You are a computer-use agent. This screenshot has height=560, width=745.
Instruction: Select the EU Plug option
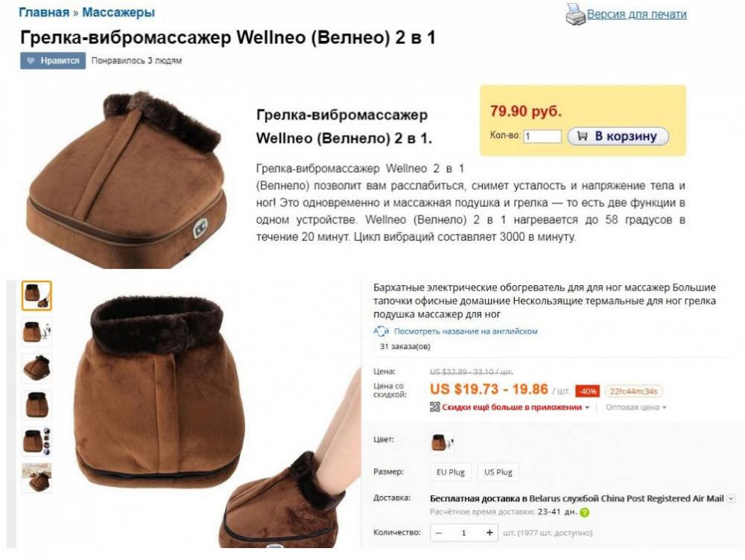point(451,472)
